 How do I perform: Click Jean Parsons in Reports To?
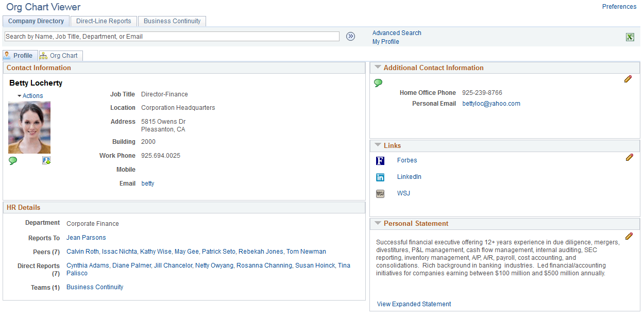(86, 237)
